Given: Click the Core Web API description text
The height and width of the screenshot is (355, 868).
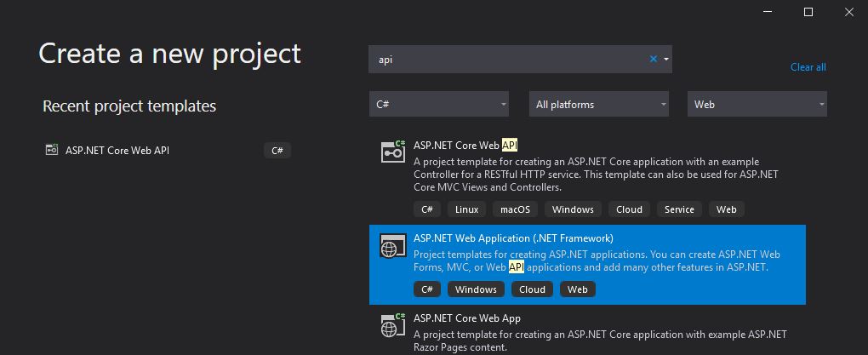Looking at the screenshot, I should point(596,175).
